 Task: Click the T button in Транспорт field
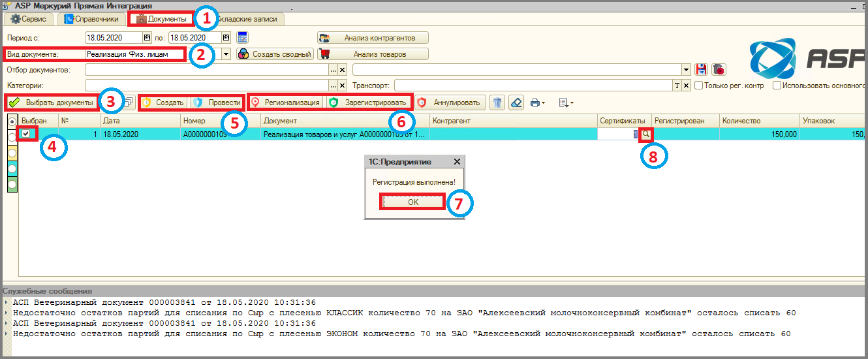pos(677,86)
